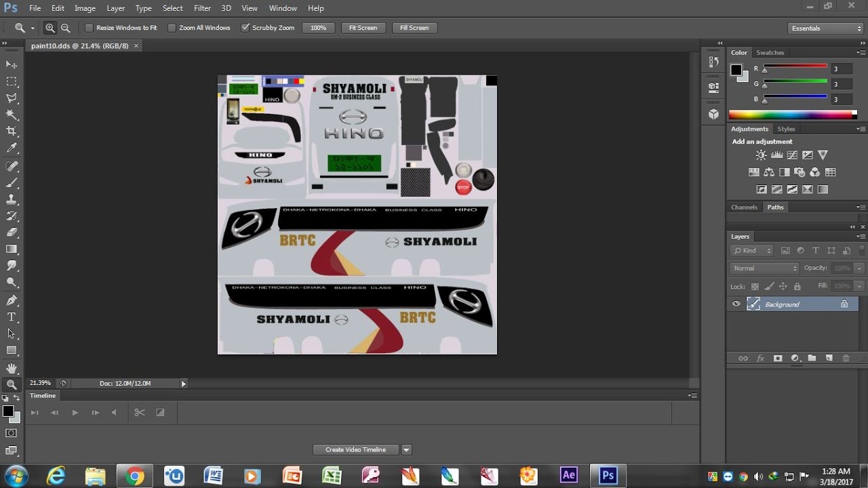Click the 100% zoom button
The width and height of the screenshot is (868, 488).
(x=319, y=28)
